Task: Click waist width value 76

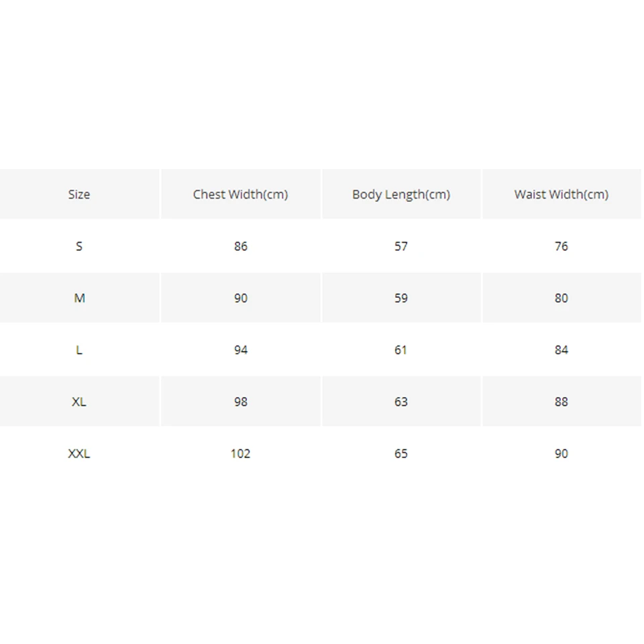Action: 561,246
